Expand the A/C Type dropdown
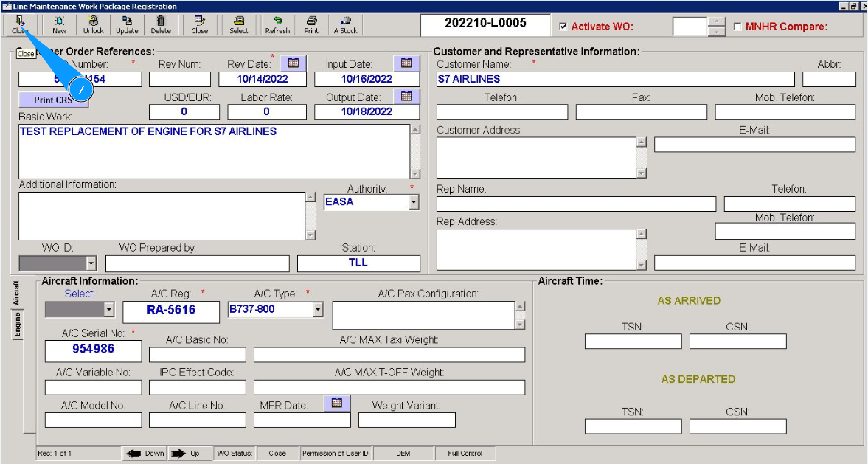 pos(319,310)
